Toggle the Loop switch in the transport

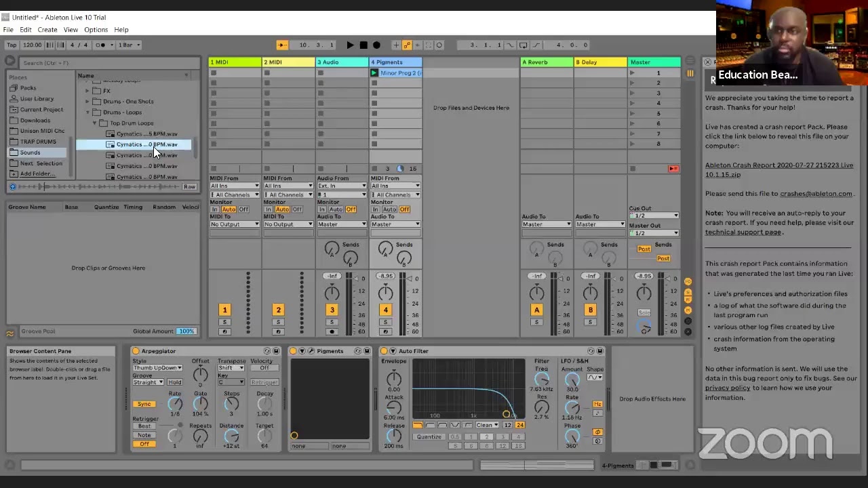[x=523, y=45]
